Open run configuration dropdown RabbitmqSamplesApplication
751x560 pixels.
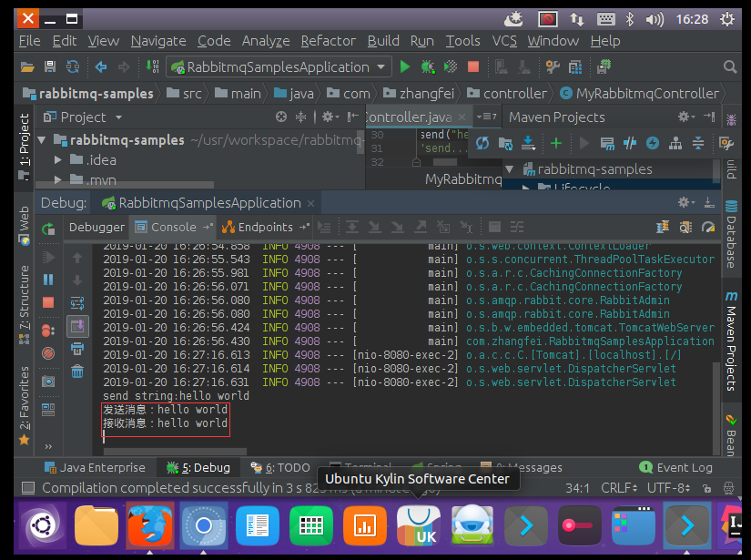click(x=279, y=66)
